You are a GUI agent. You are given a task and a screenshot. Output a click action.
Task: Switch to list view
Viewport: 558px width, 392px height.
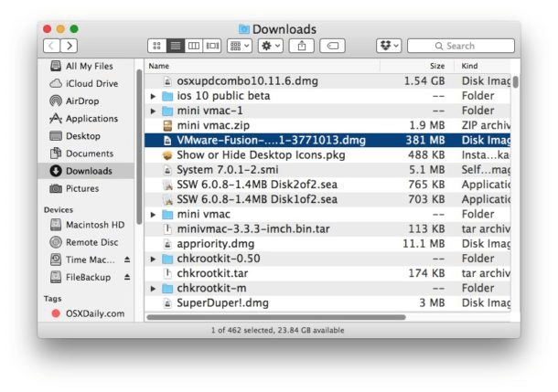click(176, 46)
